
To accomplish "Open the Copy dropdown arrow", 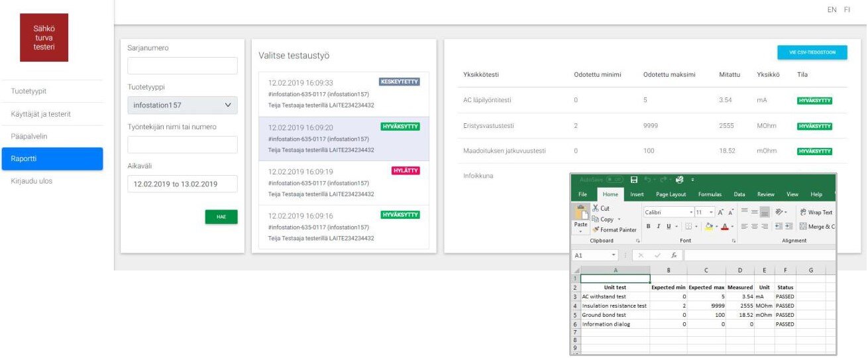I will [x=619, y=219].
